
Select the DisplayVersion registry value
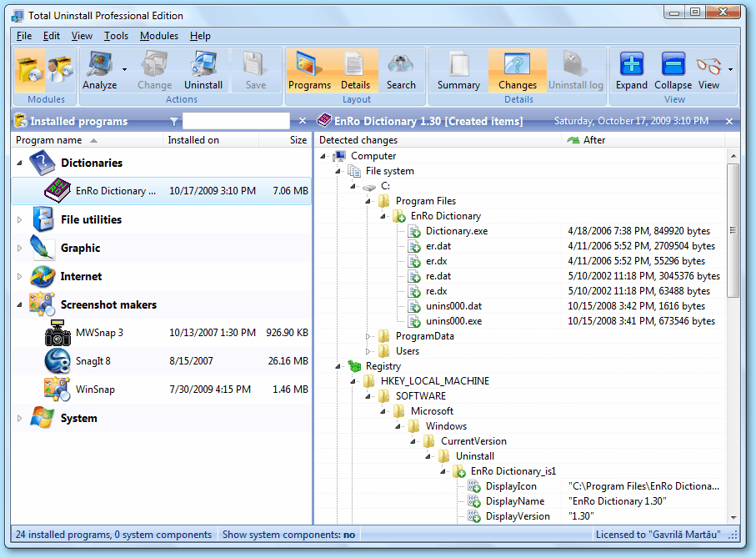518,516
